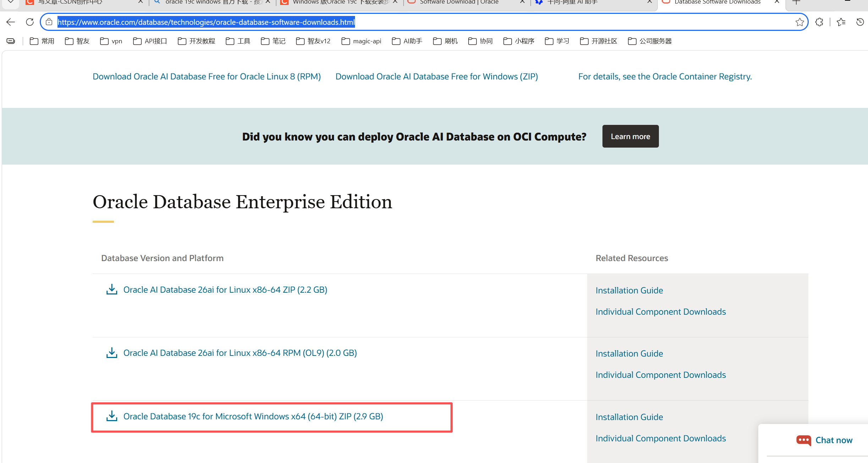The width and height of the screenshot is (868, 463).
Task: Open the 刷机 bookmarks folder
Action: (446, 41)
